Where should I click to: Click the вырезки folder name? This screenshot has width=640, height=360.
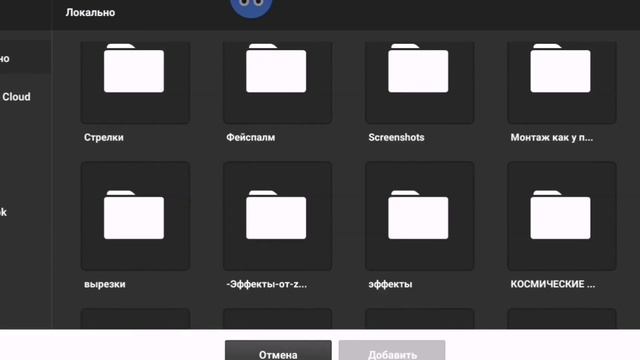[104, 284]
